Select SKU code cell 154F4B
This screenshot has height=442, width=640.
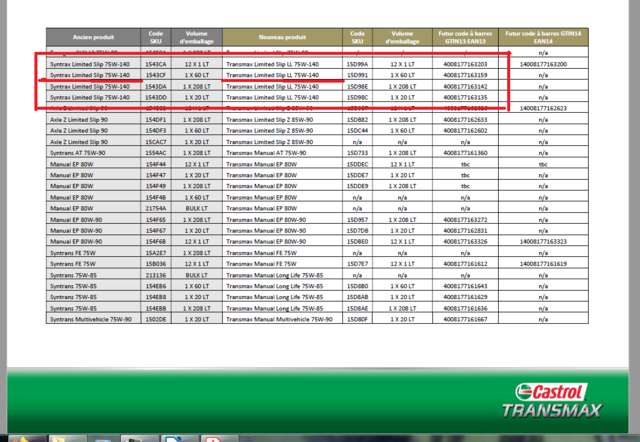(156, 198)
